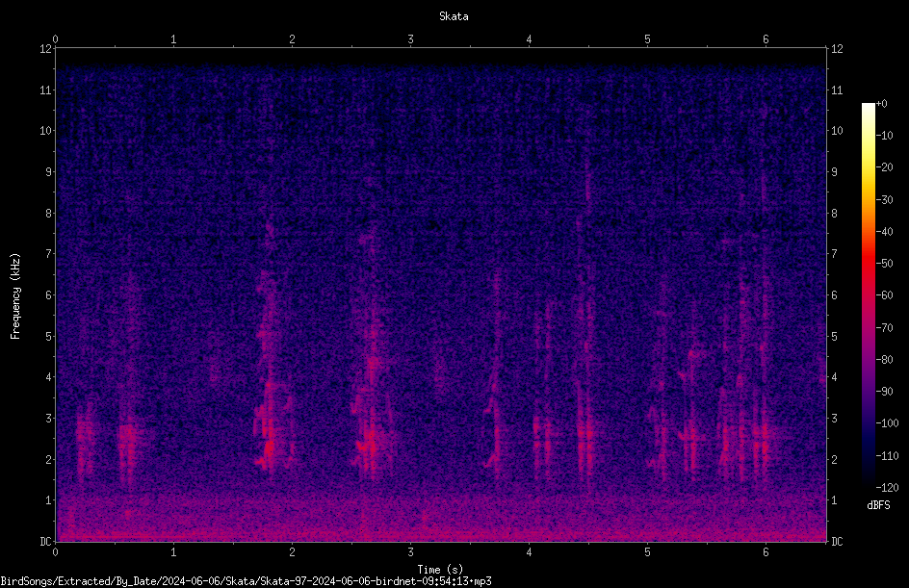Viewport: 909px width, 588px height.
Task: Click the Time (s) axis label
Action: [440, 570]
